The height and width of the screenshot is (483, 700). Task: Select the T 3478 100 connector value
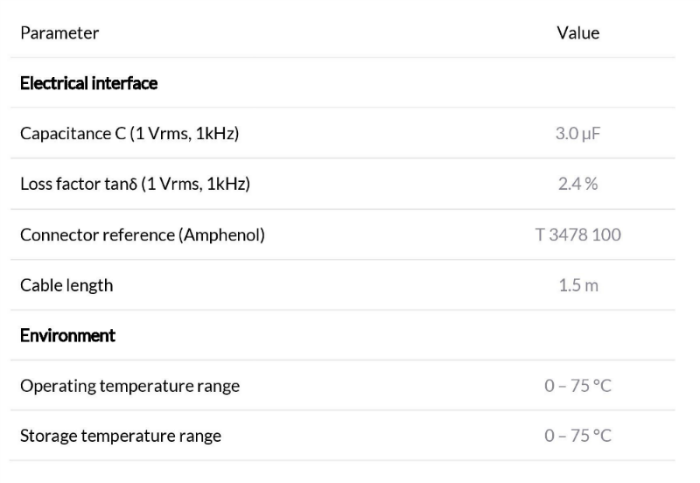pos(578,235)
